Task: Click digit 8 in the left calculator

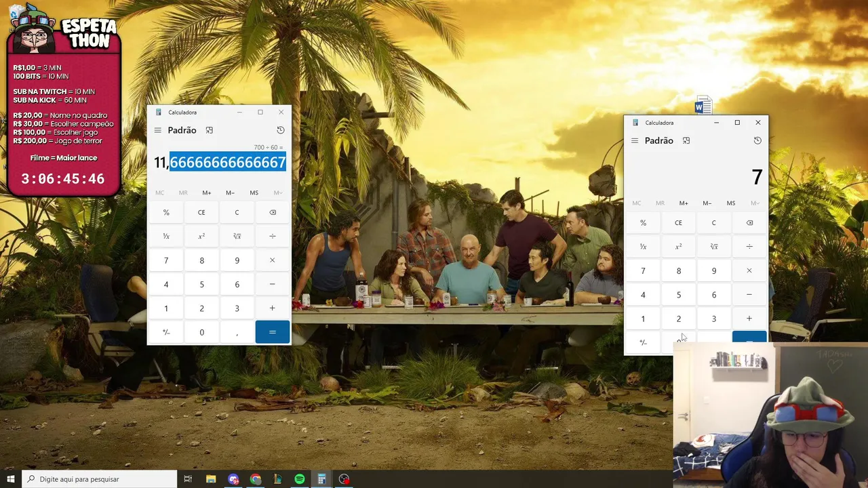Action: [201, 260]
